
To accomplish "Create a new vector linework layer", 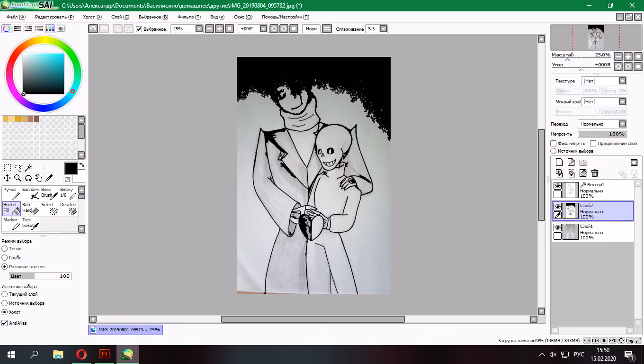I will tap(571, 163).
